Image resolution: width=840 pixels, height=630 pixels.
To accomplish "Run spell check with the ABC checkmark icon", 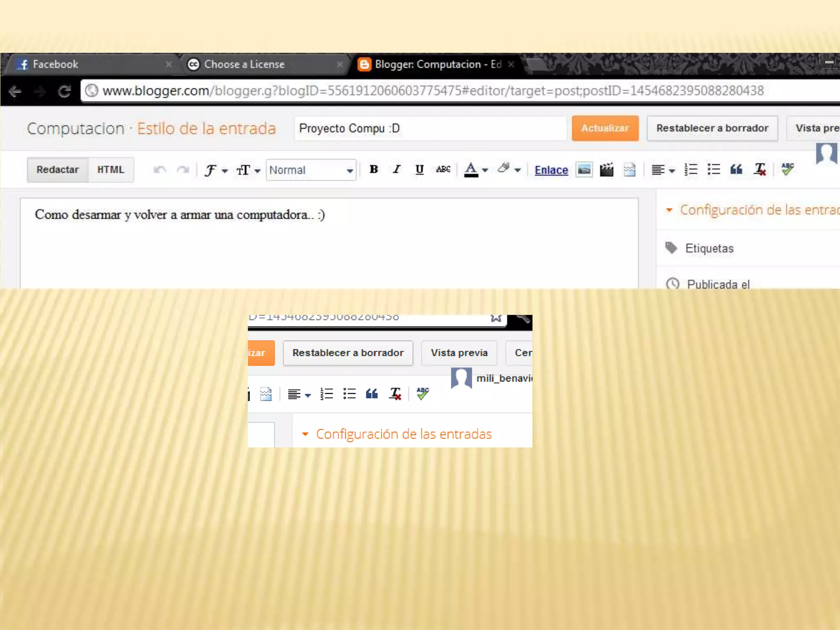I will [x=787, y=169].
